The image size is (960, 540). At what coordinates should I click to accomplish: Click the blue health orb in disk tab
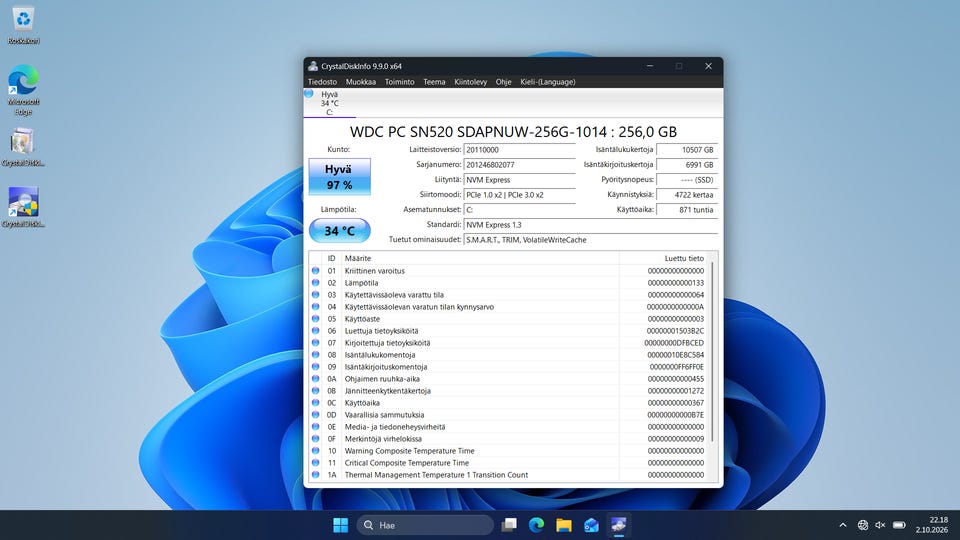click(x=309, y=94)
